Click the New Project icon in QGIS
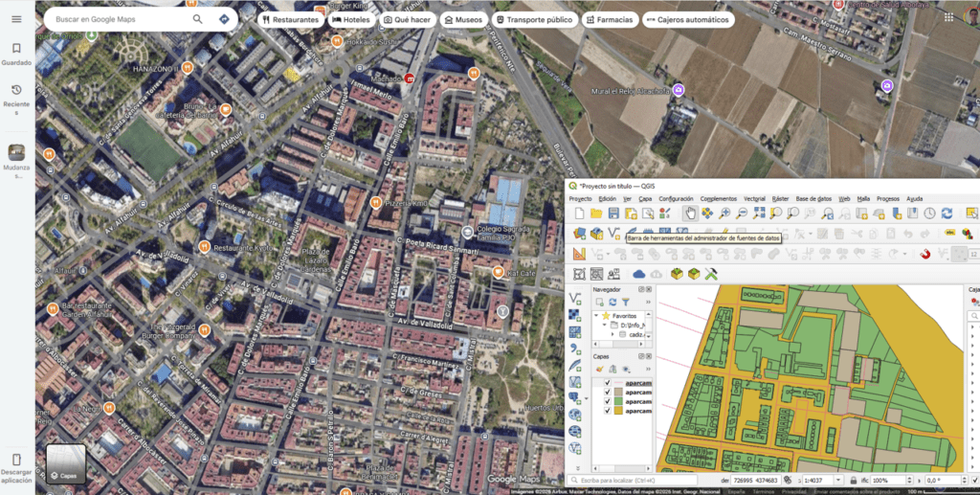Viewport: 980px width, 495px height. tap(579, 214)
